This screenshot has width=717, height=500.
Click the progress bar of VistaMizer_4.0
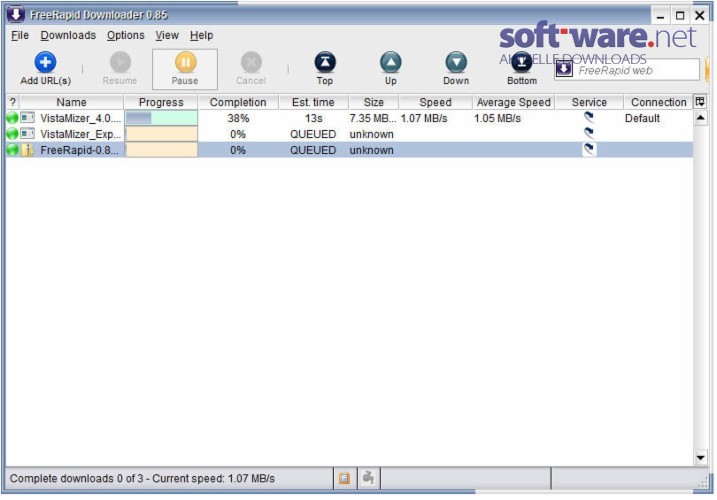(x=161, y=118)
